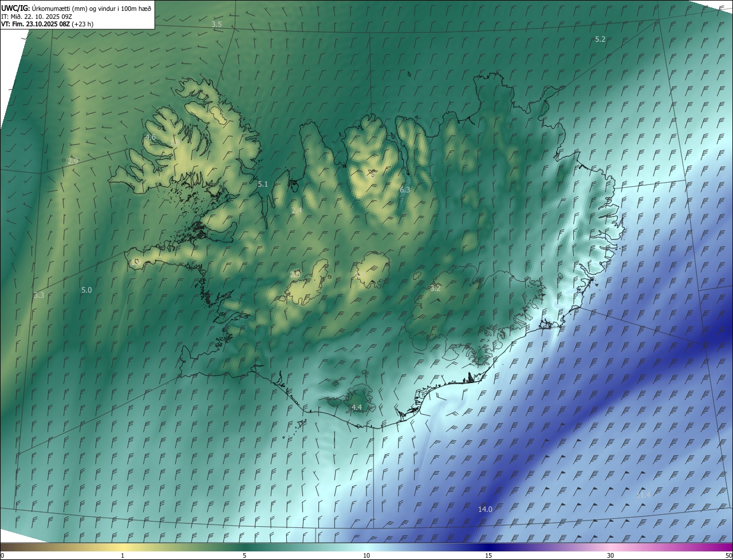The height and width of the screenshot is (560, 733).
Task: Click the 2.9 value label
Action: pos(73,161)
